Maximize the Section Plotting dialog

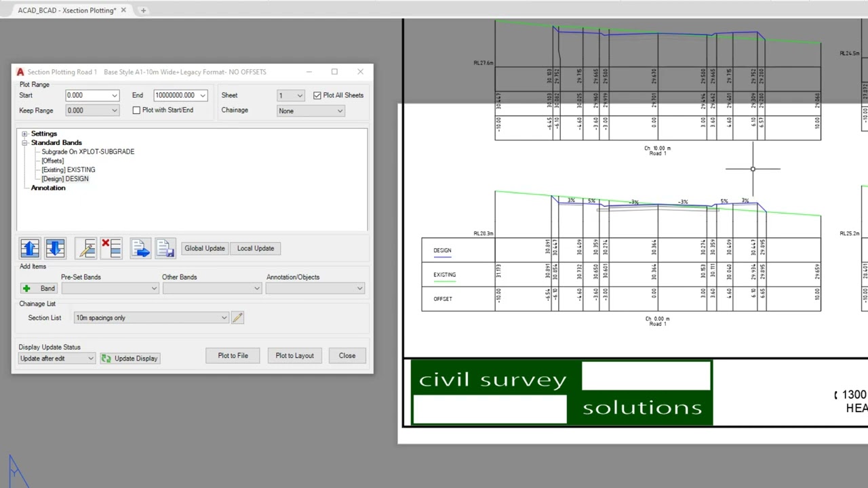[x=334, y=72]
